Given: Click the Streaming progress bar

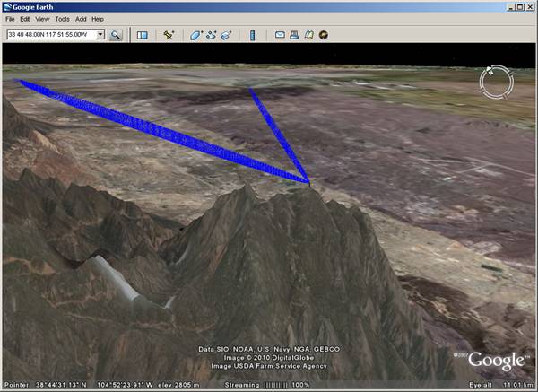Looking at the screenshot, I should coord(276,385).
